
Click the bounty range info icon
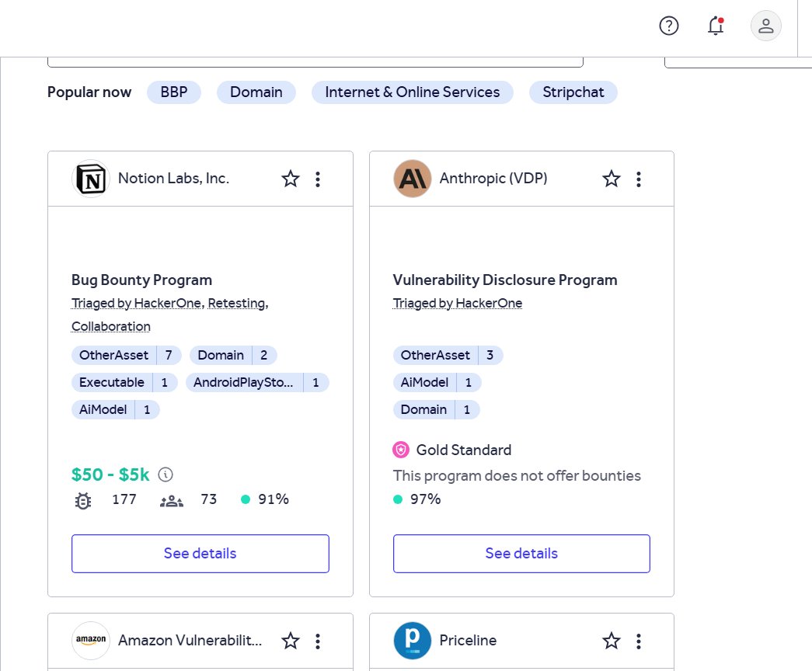(x=166, y=475)
